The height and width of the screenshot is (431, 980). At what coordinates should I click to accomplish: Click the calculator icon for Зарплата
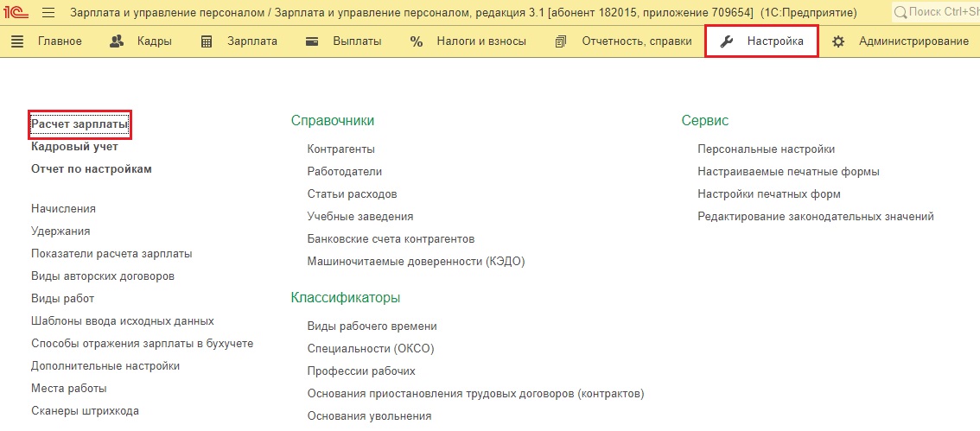207,41
